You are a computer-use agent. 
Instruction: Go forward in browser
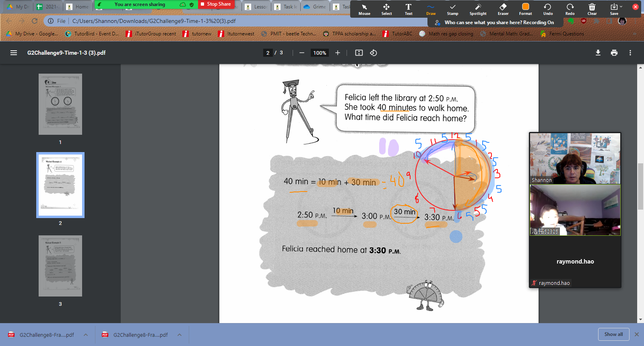pyautogui.click(x=22, y=21)
